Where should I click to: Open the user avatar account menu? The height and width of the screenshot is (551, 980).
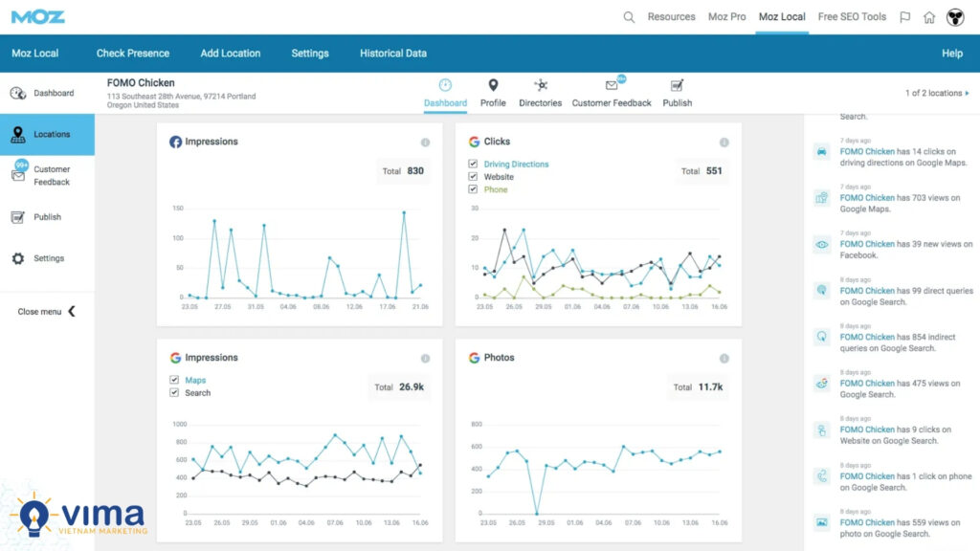coord(955,17)
